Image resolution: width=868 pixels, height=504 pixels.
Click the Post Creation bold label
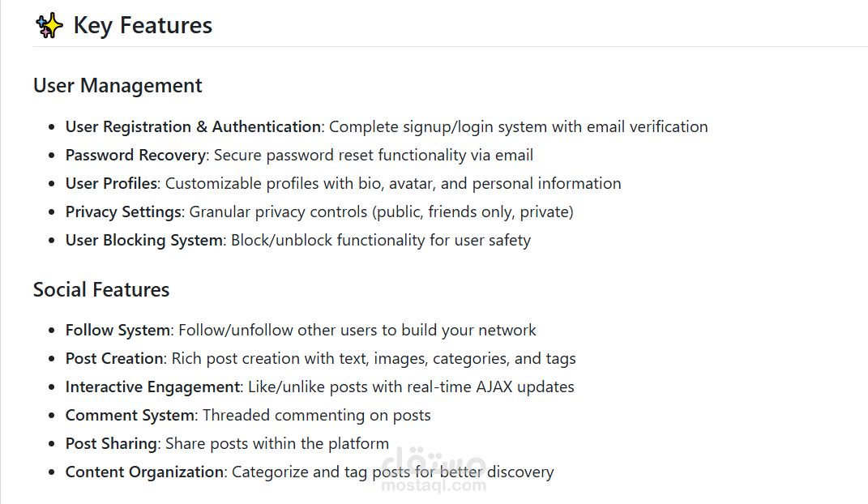point(114,358)
